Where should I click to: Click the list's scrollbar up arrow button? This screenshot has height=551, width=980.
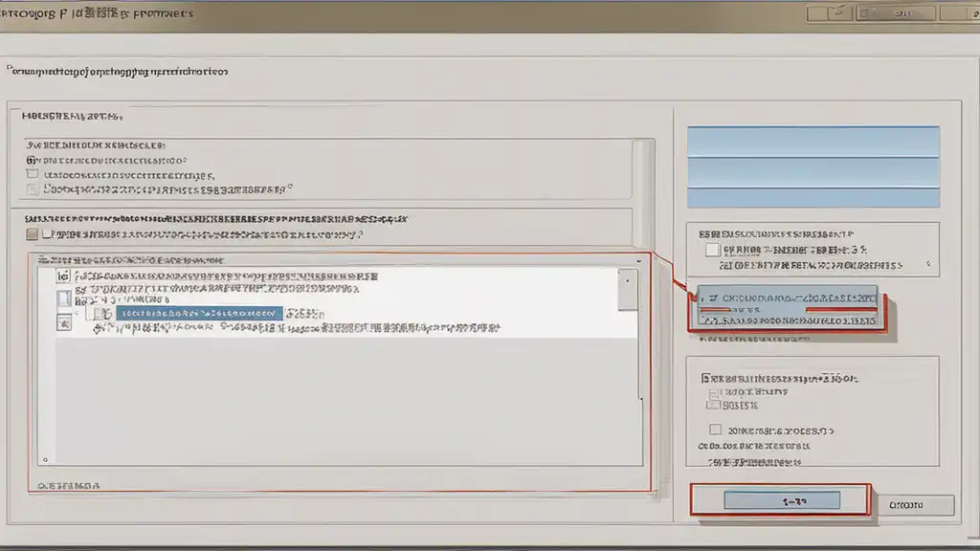[628, 289]
